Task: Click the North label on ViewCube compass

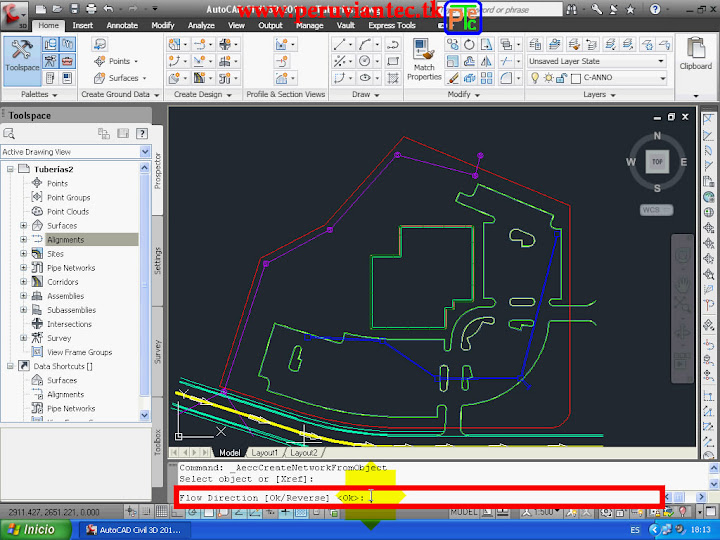Action: tap(657, 135)
